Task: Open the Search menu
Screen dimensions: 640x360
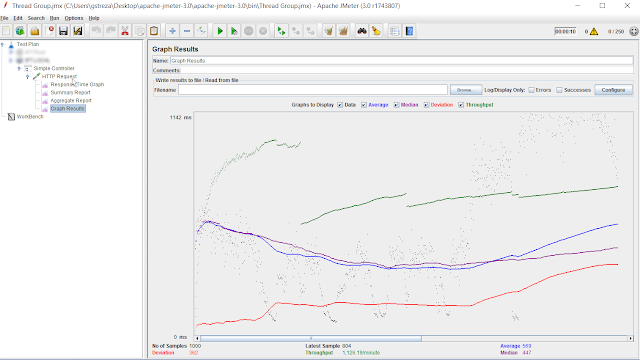Action: click(36, 18)
